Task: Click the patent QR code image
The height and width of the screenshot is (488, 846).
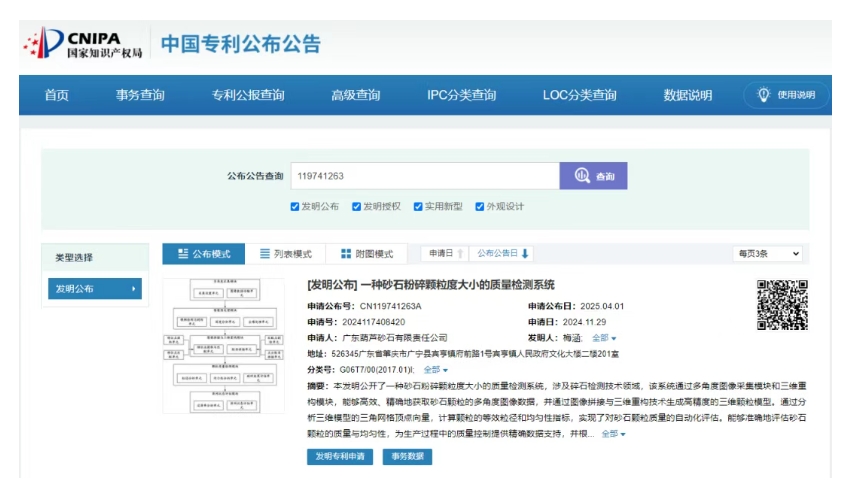Action: (781, 305)
